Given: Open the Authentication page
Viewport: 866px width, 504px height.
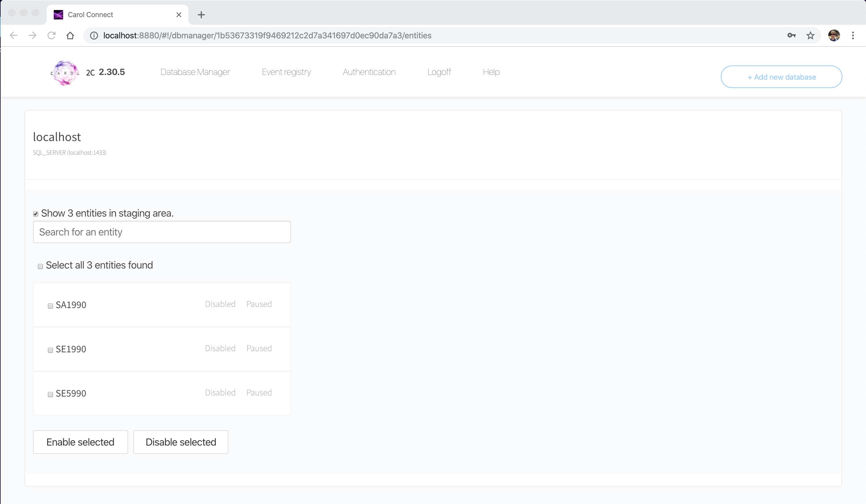Looking at the screenshot, I should tap(369, 72).
